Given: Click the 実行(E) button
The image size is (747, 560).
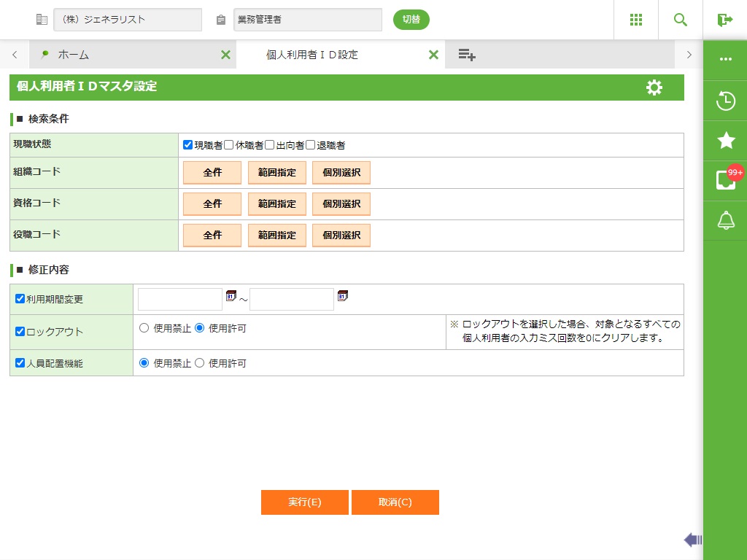Looking at the screenshot, I should pos(304,502).
